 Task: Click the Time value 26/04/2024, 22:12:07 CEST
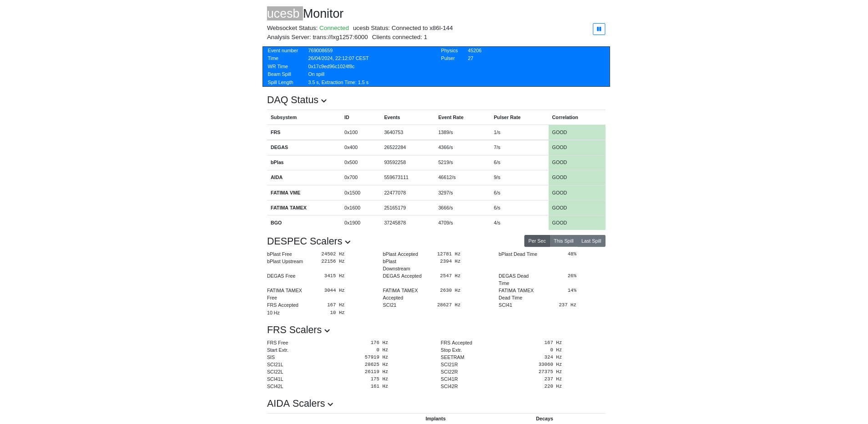(x=338, y=58)
